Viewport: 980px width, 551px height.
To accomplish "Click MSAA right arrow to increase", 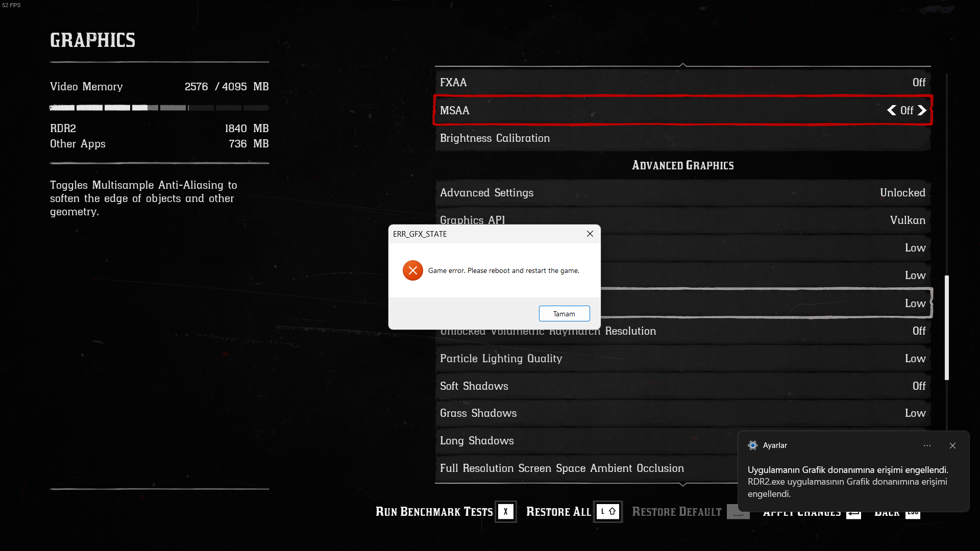I will pyautogui.click(x=922, y=110).
